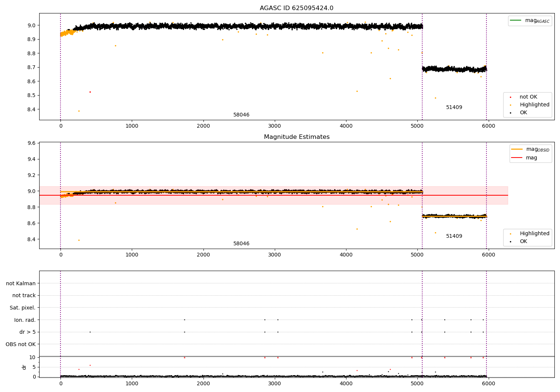560x392 pixels.
Task: Click the red 'not OK' outlier point near 8.52
Action: point(90,92)
